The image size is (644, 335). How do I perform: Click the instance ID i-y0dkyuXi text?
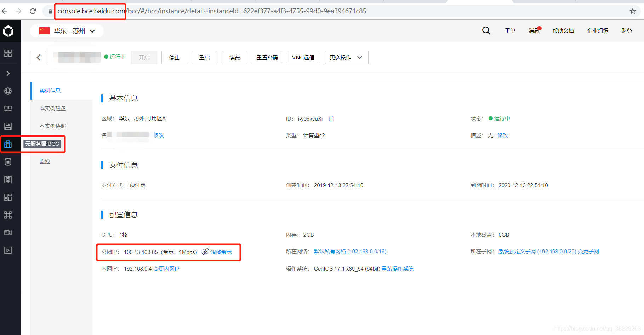[x=310, y=119]
